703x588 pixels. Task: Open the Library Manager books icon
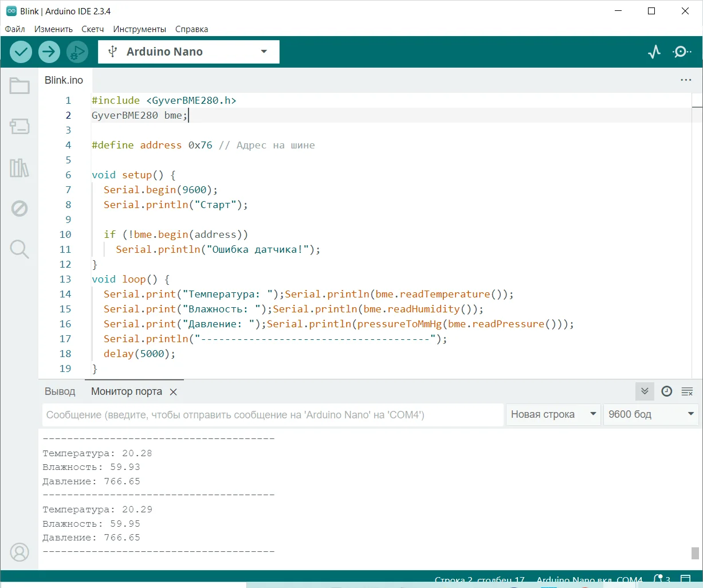tap(19, 168)
